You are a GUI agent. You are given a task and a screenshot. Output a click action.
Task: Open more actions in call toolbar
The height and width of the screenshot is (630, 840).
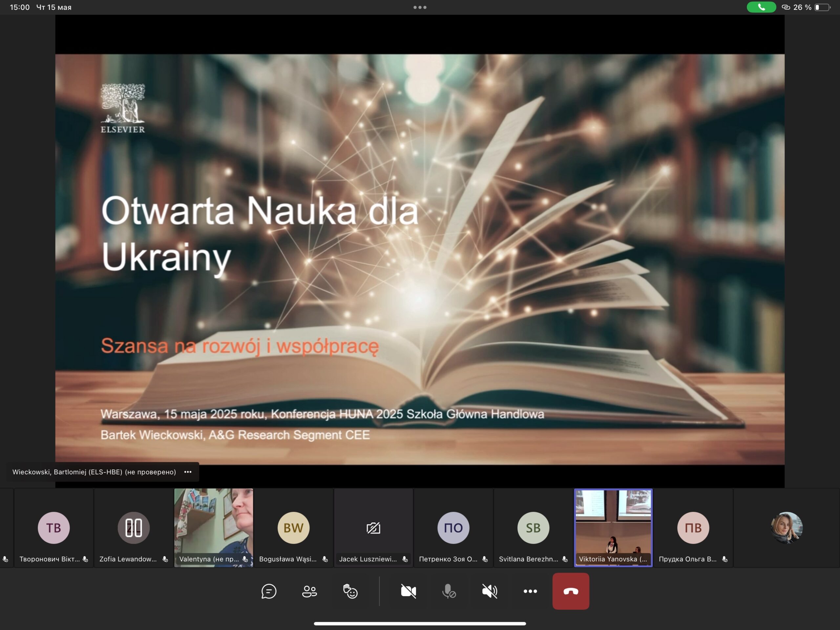pyautogui.click(x=530, y=591)
